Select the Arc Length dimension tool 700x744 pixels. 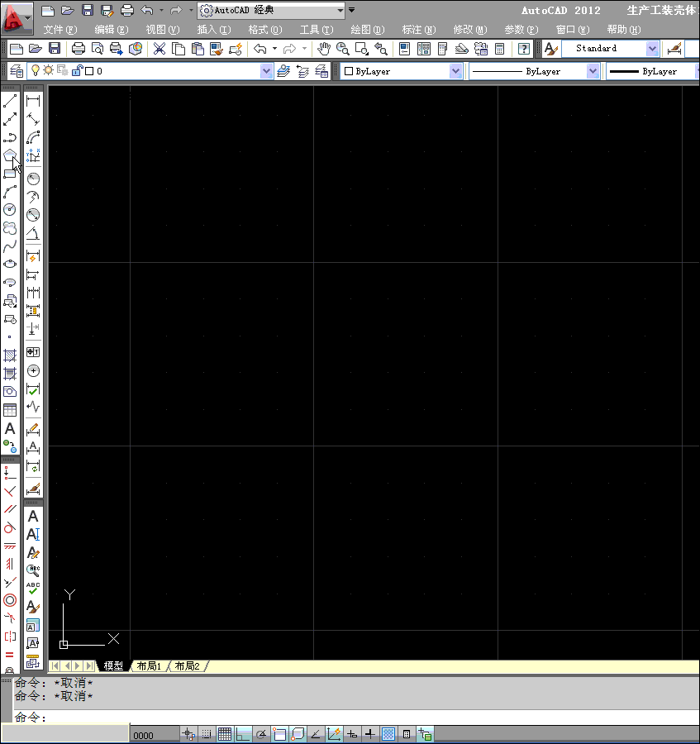point(33,137)
